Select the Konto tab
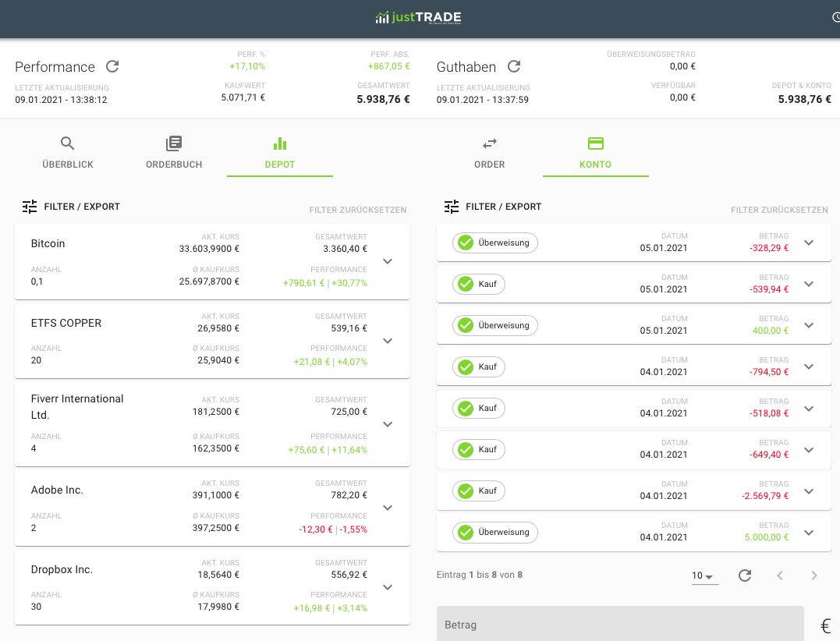Viewport: 840px width, 641px height. pos(596,153)
